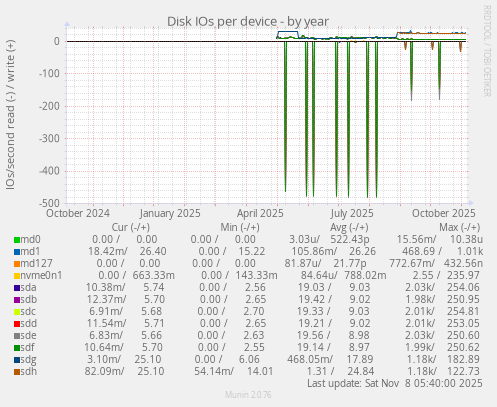
Task: Click the nvme0n1 yellow legend swatch
Action: (x=17, y=276)
